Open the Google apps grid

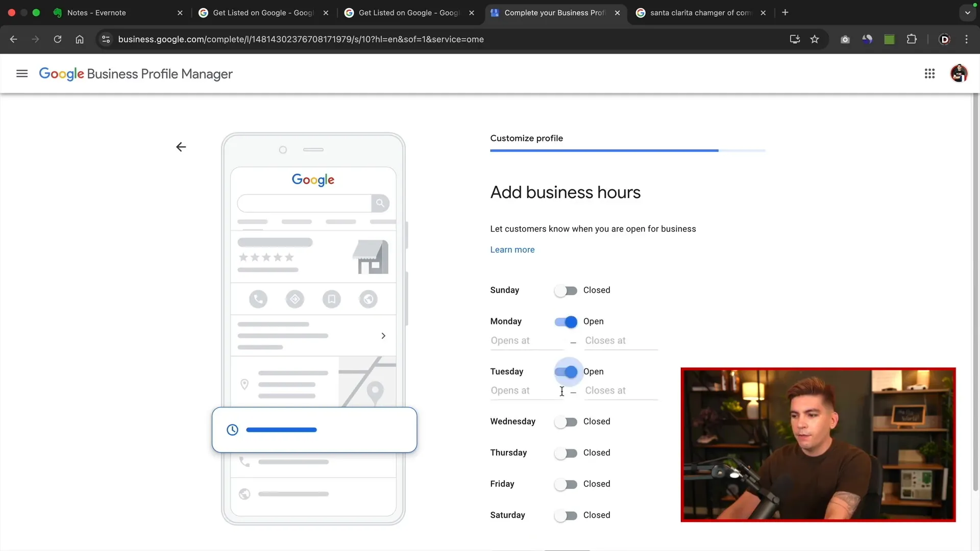929,73
